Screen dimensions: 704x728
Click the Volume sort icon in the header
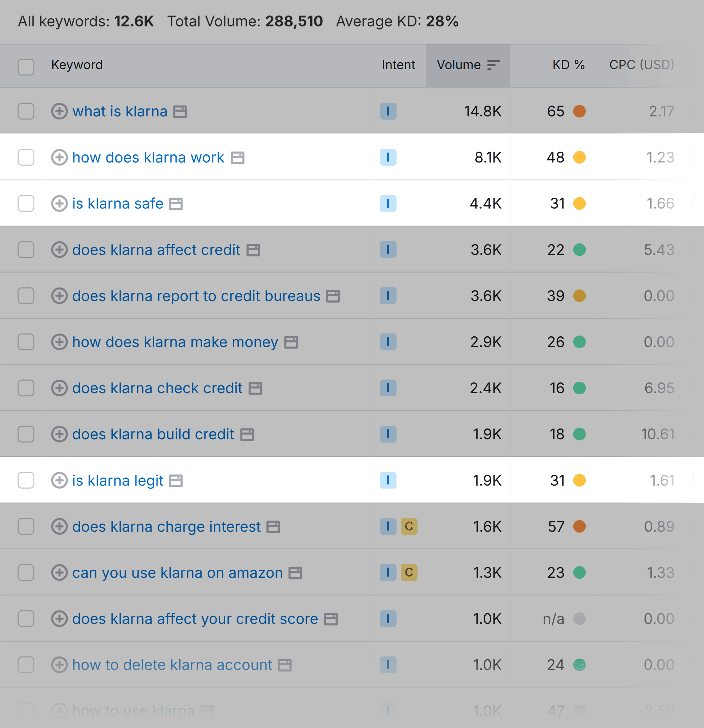coord(493,65)
